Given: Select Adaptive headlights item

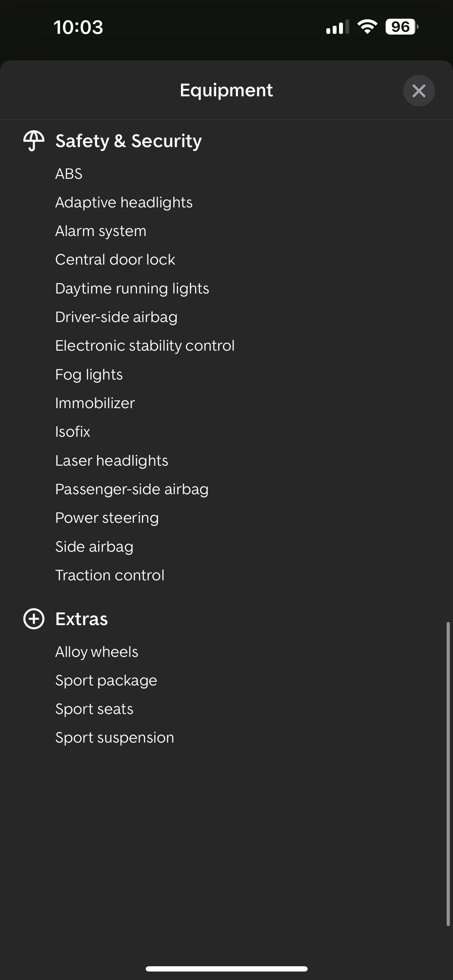Looking at the screenshot, I should 123,202.
